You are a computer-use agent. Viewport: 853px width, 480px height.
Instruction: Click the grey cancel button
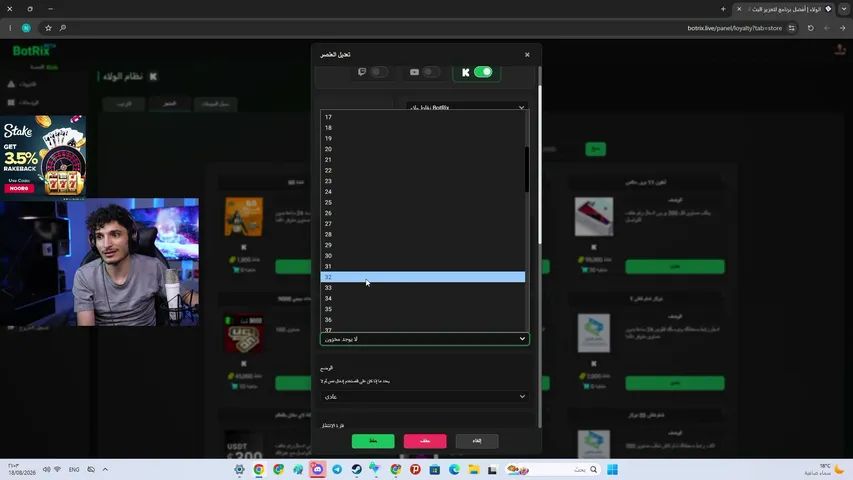[x=477, y=441]
